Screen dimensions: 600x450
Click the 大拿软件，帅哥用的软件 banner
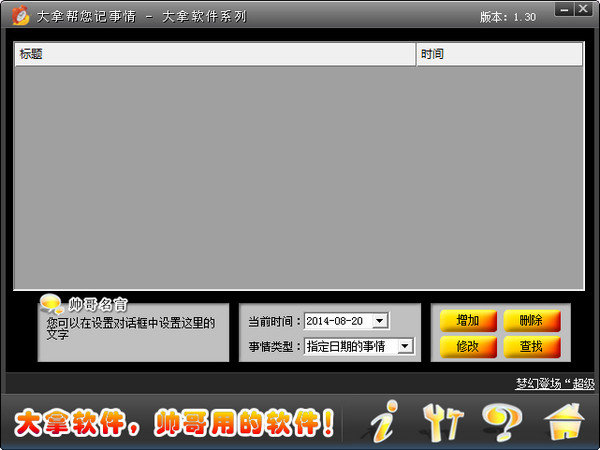(x=174, y=423)
